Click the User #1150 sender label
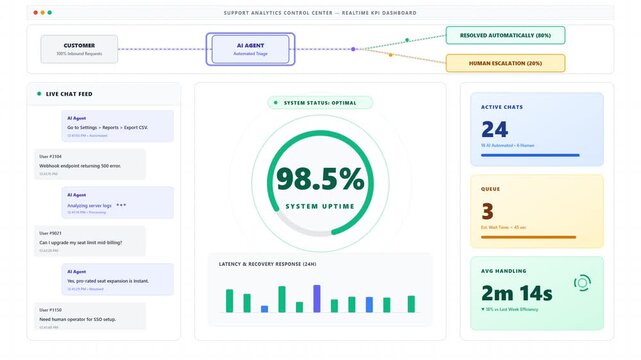The height and width of the screenshot is (360, 641). coord(50,310)
